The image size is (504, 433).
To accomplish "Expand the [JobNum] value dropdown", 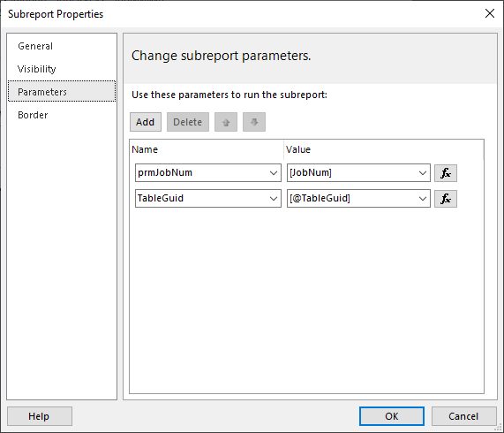I will (423, 172).
